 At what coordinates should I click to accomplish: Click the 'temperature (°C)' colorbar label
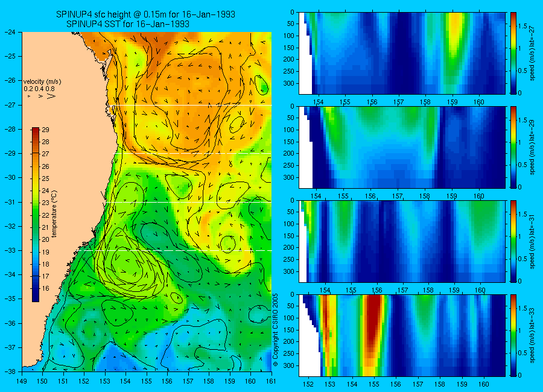pos(54,214)
